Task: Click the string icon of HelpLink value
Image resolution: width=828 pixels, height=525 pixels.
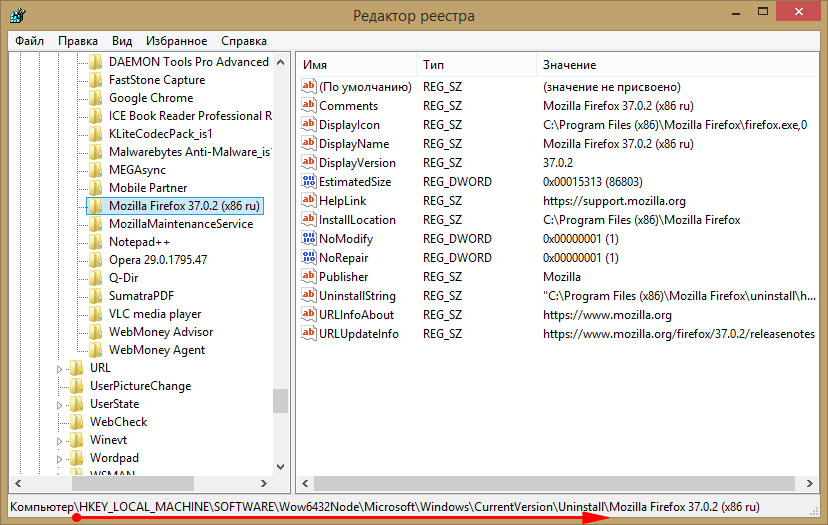Action: (308, 200)
